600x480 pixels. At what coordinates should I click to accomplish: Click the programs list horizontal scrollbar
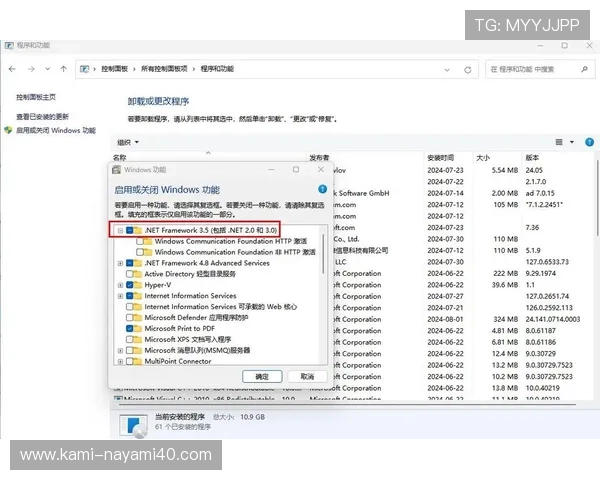click(346, 403)
